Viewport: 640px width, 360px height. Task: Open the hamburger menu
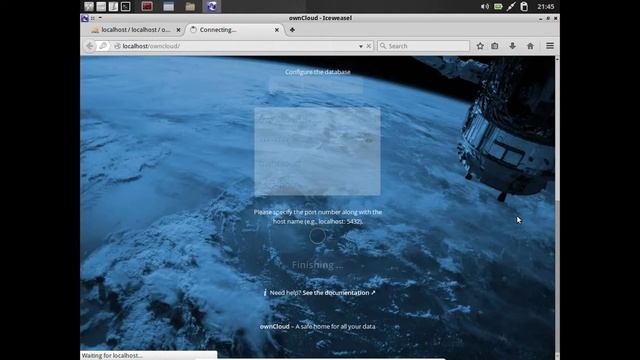click(550, 46)
